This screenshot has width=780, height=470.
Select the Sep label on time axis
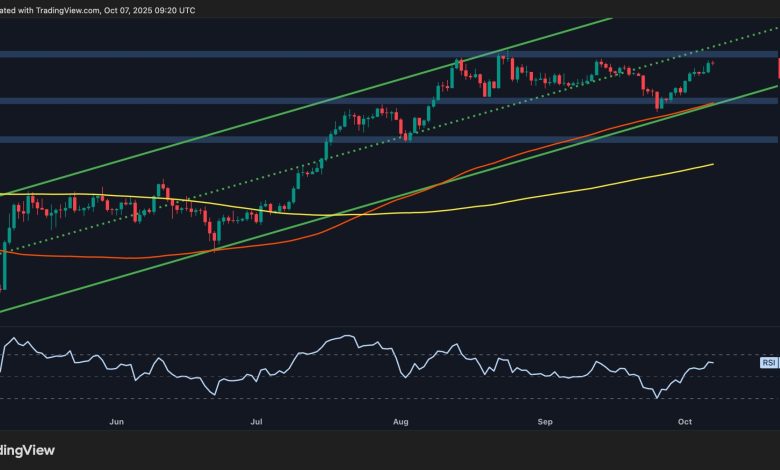[545, 423]
